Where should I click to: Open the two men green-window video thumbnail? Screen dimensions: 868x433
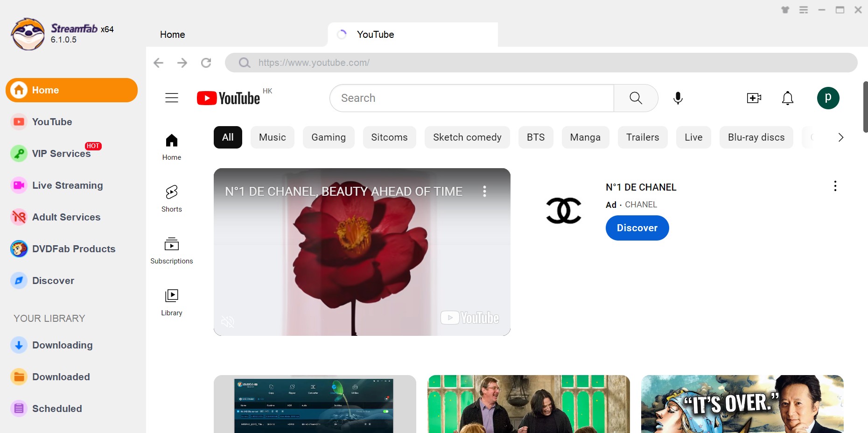(x=529, y=404)
